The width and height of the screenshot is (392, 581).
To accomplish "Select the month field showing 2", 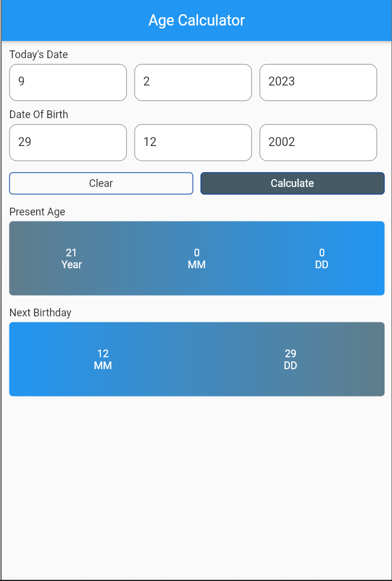I will click(x=193, y=82).
